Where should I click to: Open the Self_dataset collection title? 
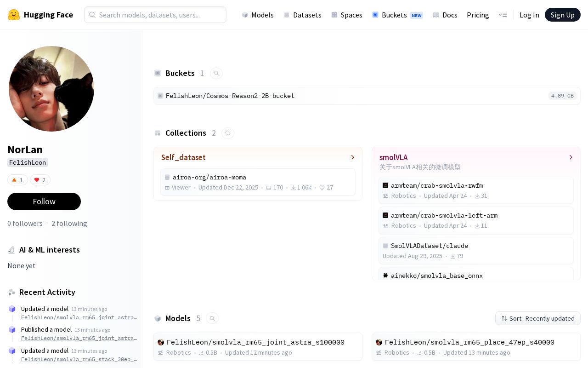coord(183,157)
